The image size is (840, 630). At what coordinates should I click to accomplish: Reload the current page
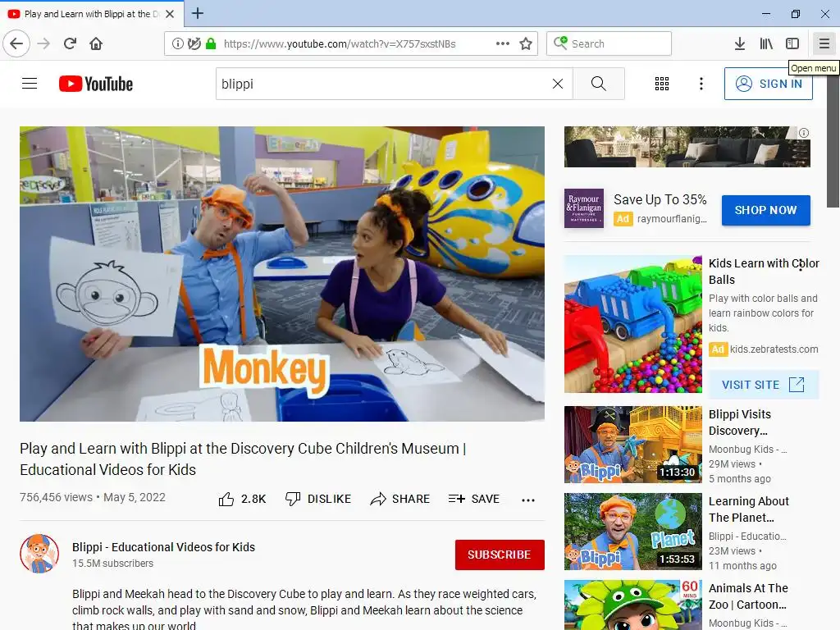coord(71,43)
